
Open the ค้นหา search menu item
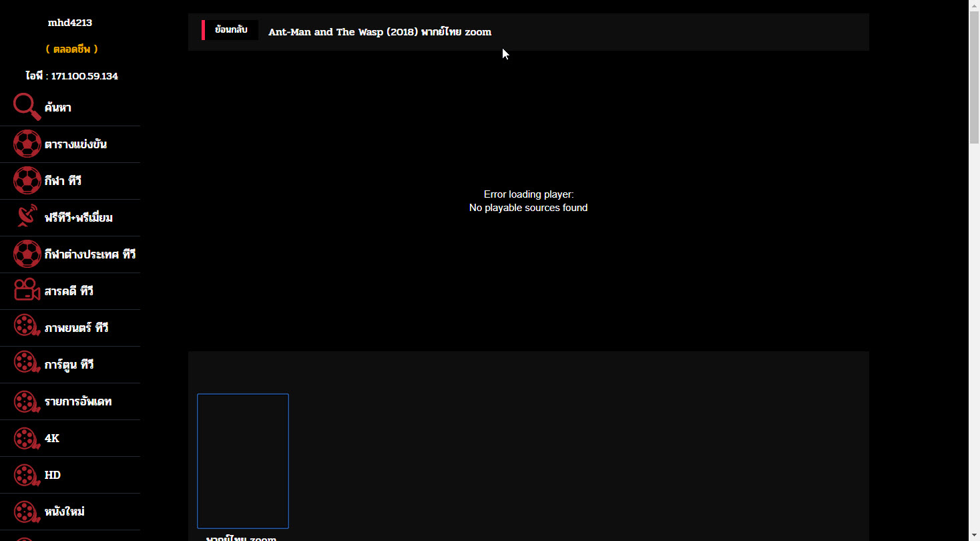[58, 108]
